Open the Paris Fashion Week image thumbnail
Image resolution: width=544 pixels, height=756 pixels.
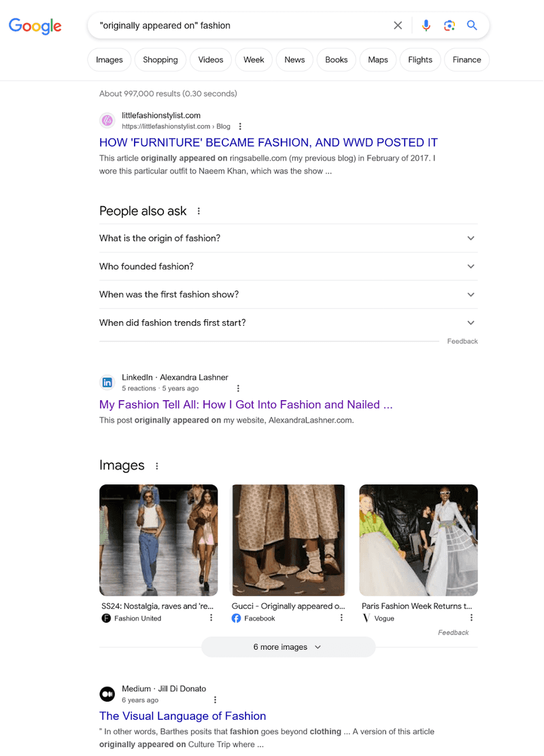point(418,540)
